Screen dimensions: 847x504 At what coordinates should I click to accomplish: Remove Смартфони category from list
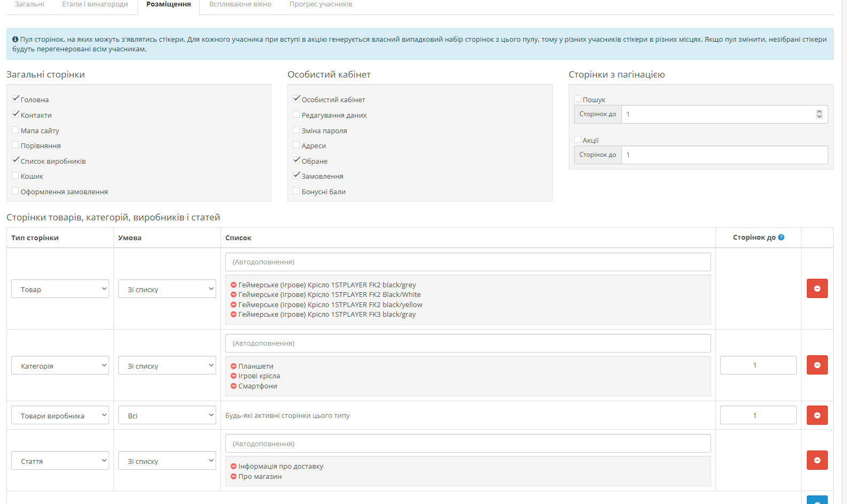click(x=233, y=386)
